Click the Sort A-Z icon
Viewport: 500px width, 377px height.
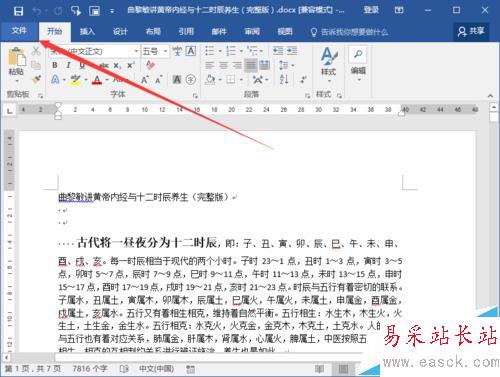click(x=284, y=79)
